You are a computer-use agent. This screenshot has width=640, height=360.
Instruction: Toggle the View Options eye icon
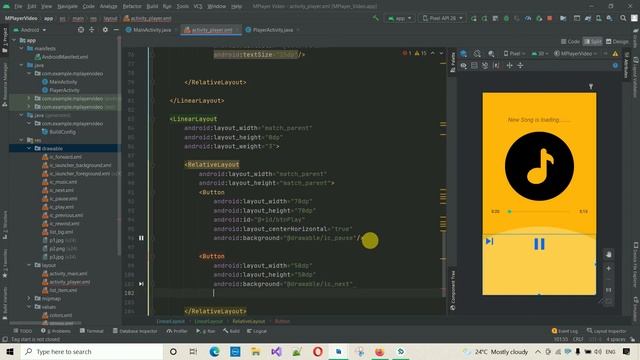pos(464,65)
